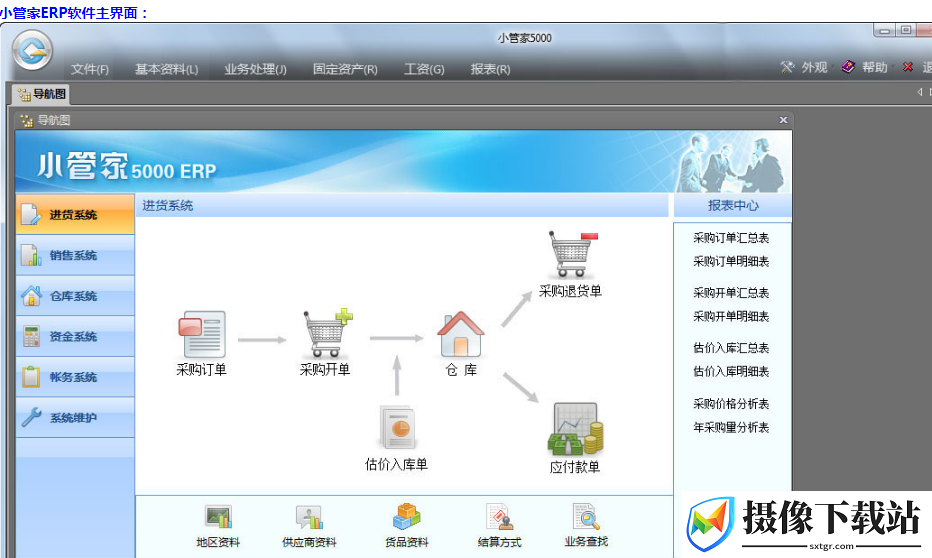Open the 固定资产(R) menu
932x558 pixels.
[345, 70]
